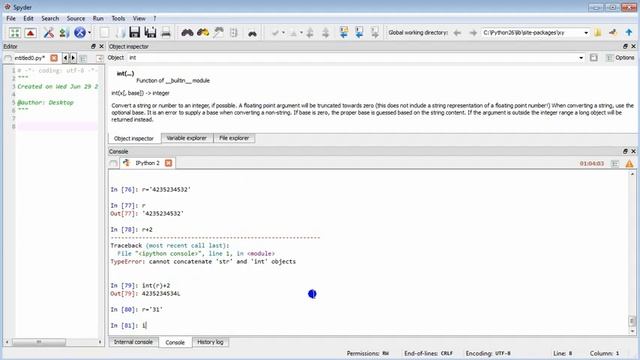
Task: Click the console vertical scrollbar down arrow
Action: click(x=632, y=331)
